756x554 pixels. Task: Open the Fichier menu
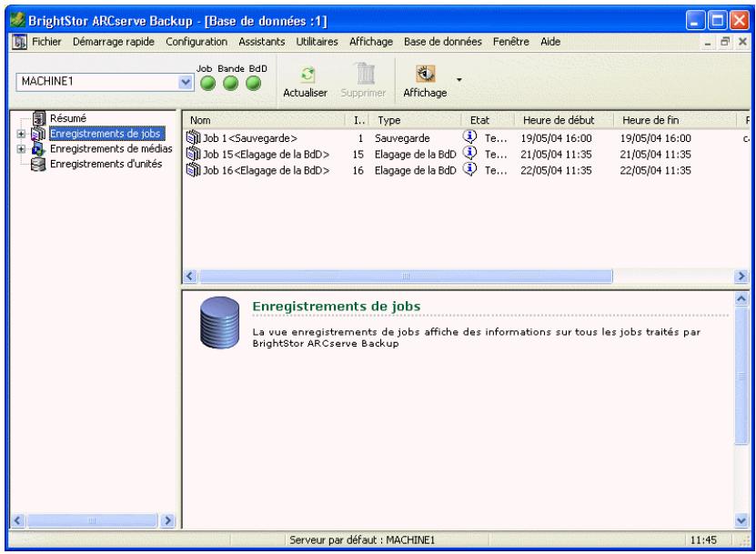click(46, 42)
